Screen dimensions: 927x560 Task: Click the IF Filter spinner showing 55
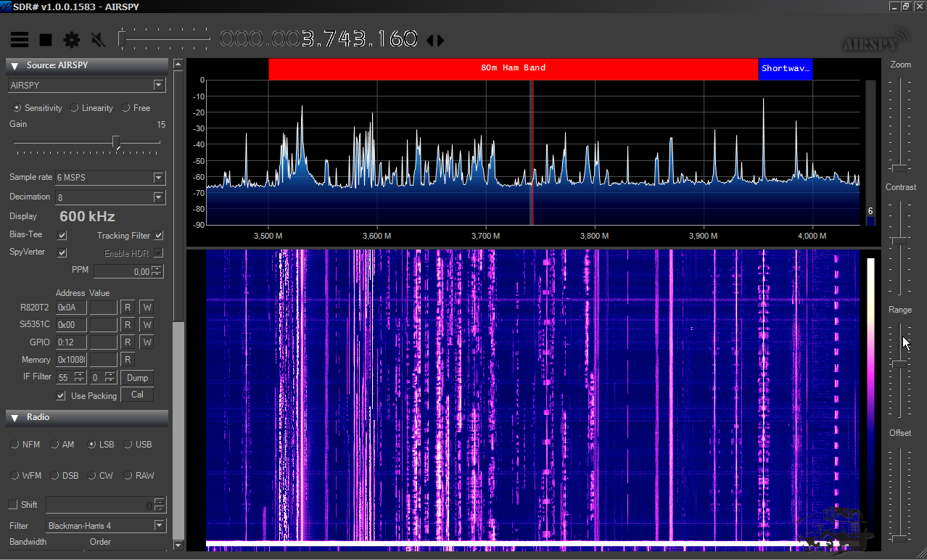[x=71, y=377]
